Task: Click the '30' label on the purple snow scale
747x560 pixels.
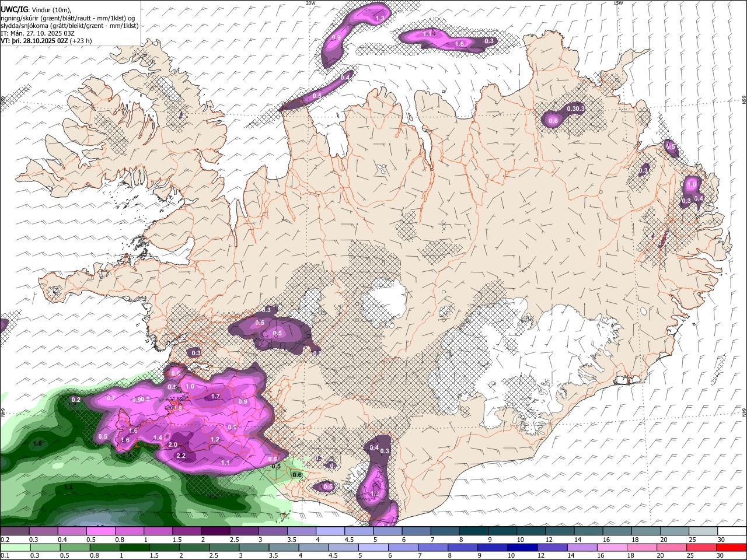Action: click(721, 540)
